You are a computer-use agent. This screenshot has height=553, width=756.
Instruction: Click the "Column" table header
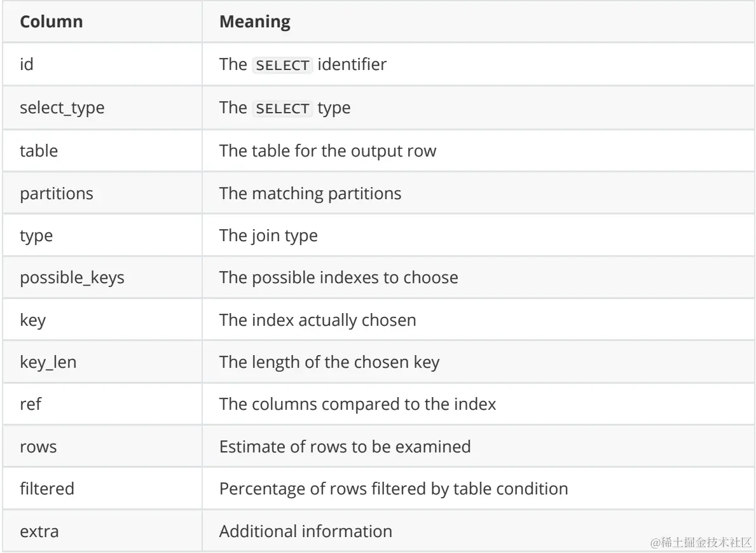[52, 23]
